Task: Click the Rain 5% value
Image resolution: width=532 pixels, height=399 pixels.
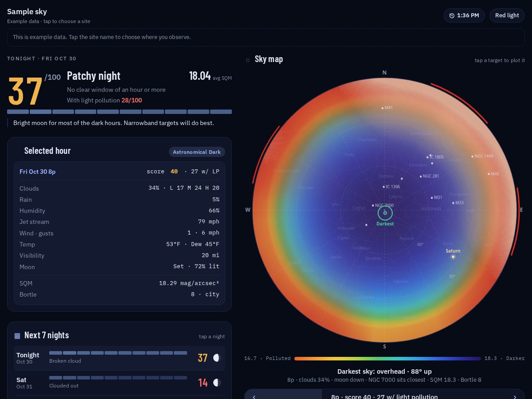Action: tap(216, 199)
